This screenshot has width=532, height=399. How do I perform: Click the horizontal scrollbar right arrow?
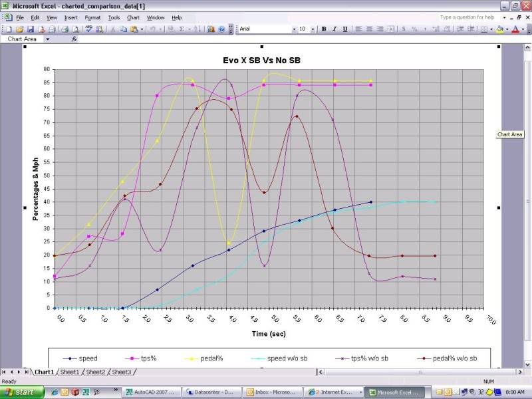(520, 372)
